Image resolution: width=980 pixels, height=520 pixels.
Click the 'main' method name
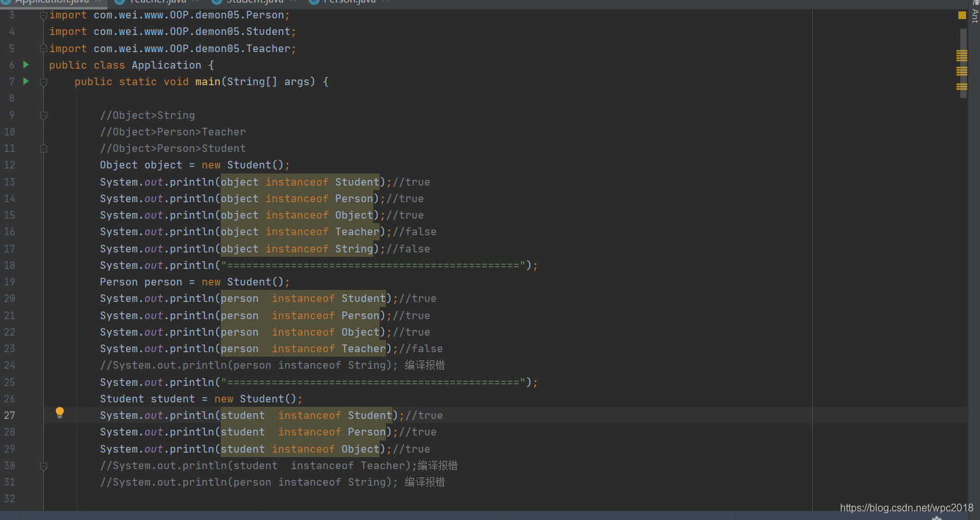208,81
